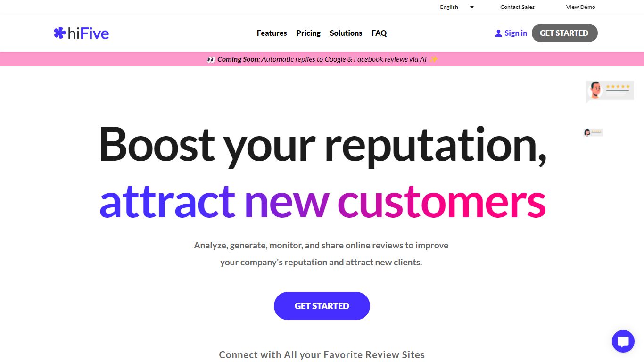Click the avatar in the small review card
This screenshot has width=644, height=362.
point(587,132)
